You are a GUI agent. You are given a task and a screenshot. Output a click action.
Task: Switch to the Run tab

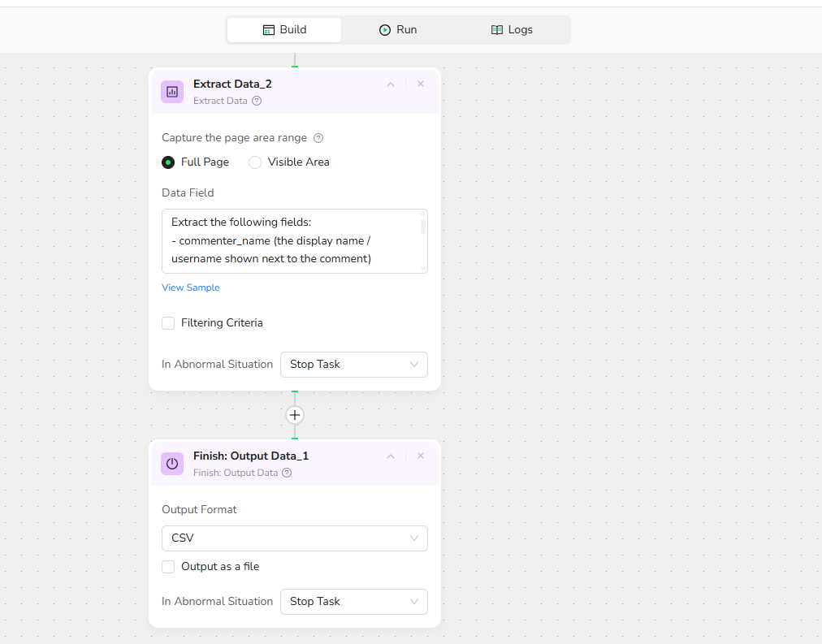[398, 30]
